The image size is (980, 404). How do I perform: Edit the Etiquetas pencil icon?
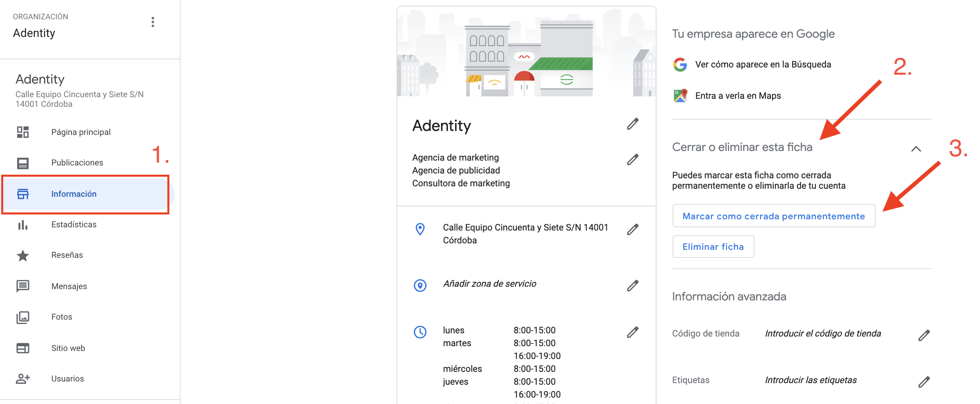pos(924,382)
